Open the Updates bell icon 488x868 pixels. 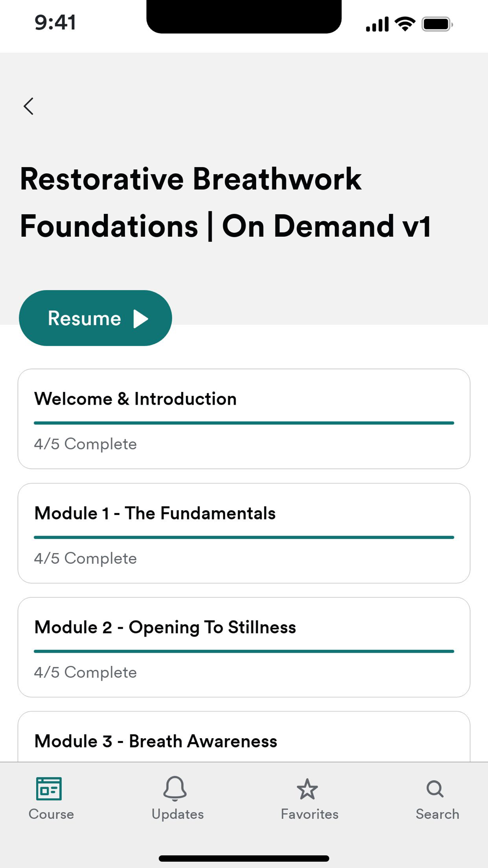175,788
